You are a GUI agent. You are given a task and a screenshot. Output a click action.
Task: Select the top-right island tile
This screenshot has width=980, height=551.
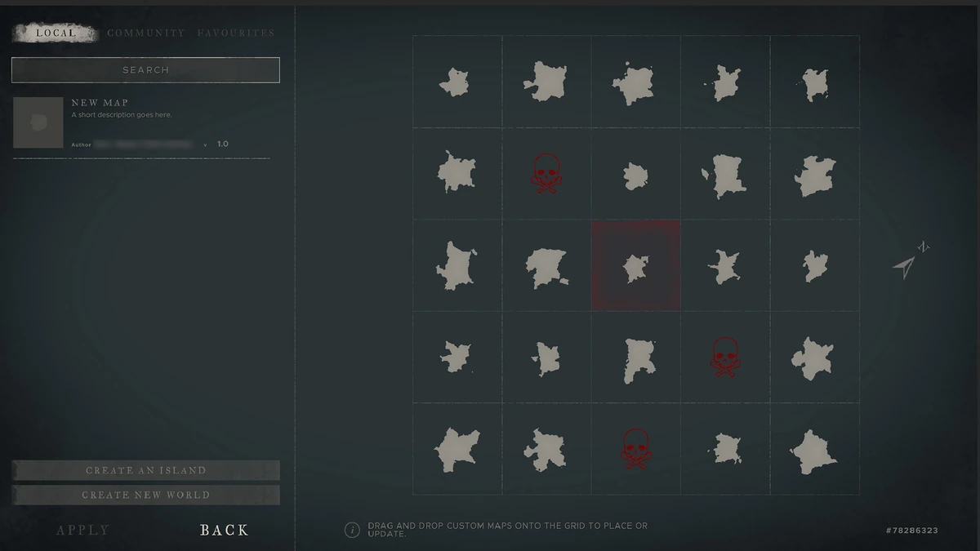tap(814, 82)
